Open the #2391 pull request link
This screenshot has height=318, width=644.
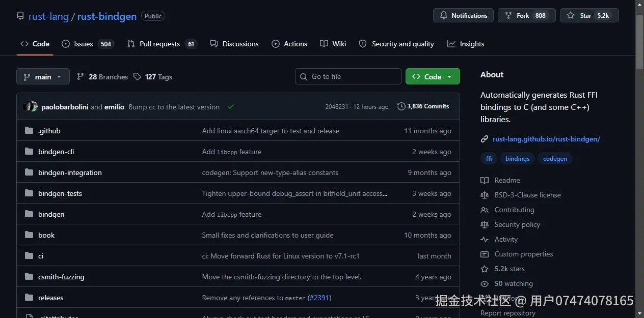click(x=319, y=298)
